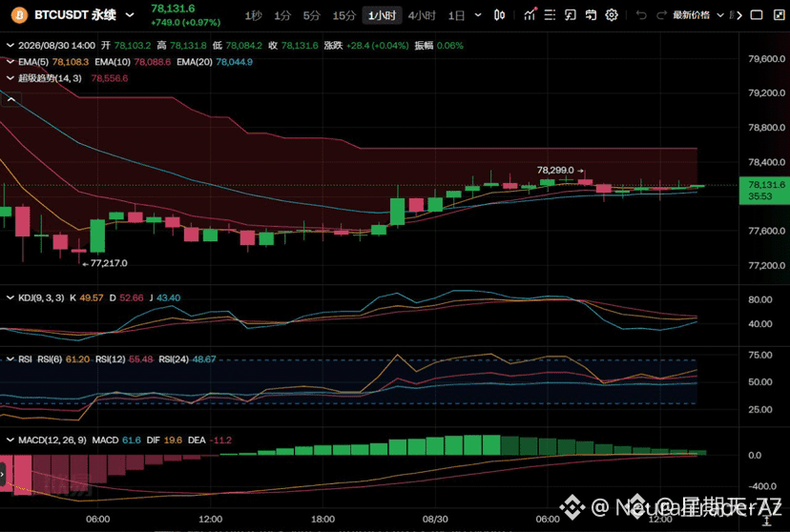Click the RSI(24) value 48.67

(204, 359)
